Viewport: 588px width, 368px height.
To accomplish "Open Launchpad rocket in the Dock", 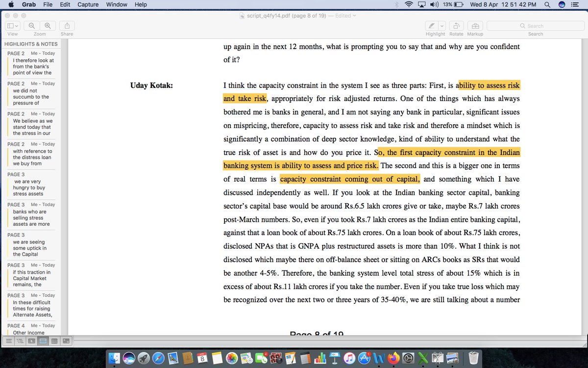I will 144,358.
